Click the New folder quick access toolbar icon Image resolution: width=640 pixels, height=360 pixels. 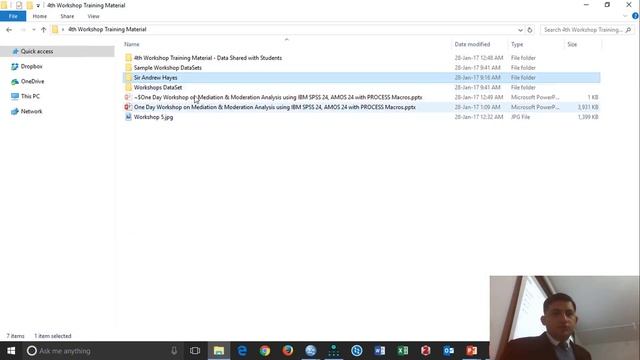point(29,5)
